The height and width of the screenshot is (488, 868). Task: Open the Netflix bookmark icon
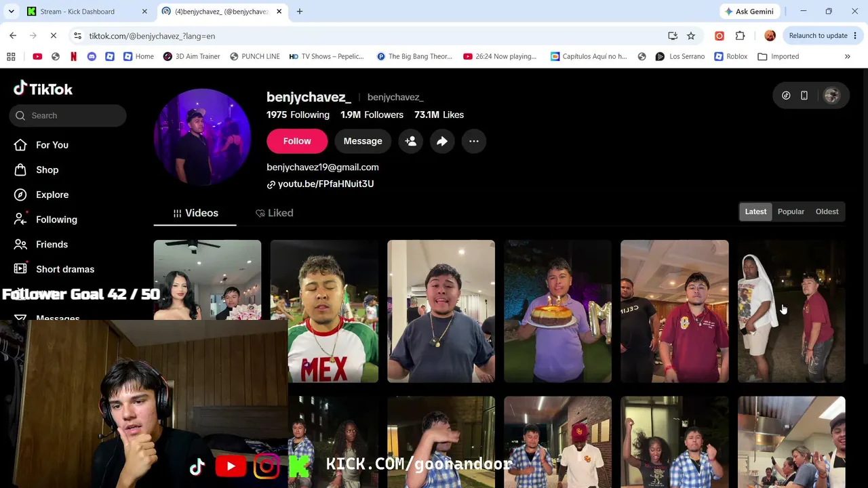[x=73, y=57]
